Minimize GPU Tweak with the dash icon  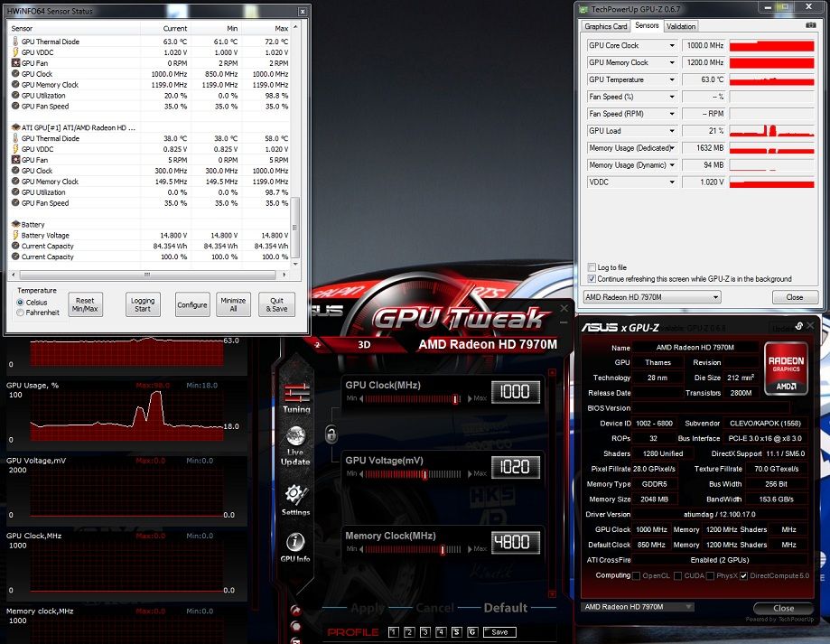tap(564, 322)
